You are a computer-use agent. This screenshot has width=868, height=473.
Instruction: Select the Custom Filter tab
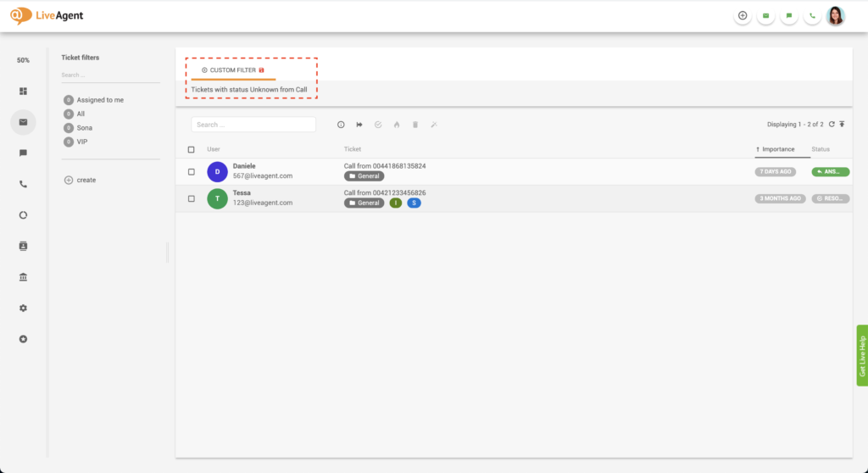[233, 70]
